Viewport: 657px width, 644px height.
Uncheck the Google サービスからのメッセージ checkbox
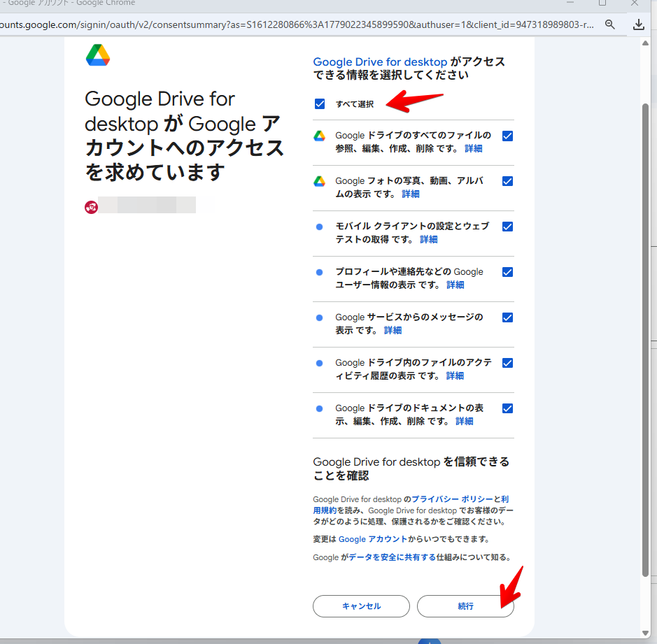[507, 317]
